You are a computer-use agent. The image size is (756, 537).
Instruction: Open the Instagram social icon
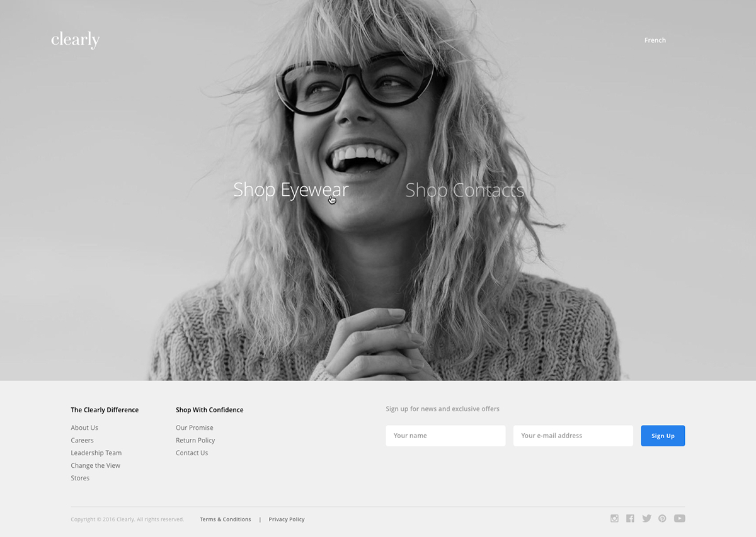614,518
